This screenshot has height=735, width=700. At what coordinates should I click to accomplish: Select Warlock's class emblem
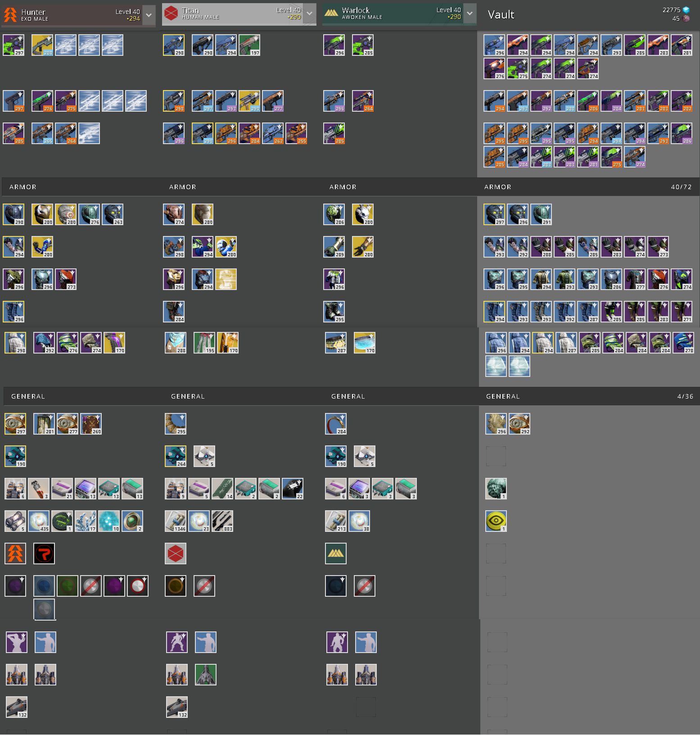coord(336,554)
